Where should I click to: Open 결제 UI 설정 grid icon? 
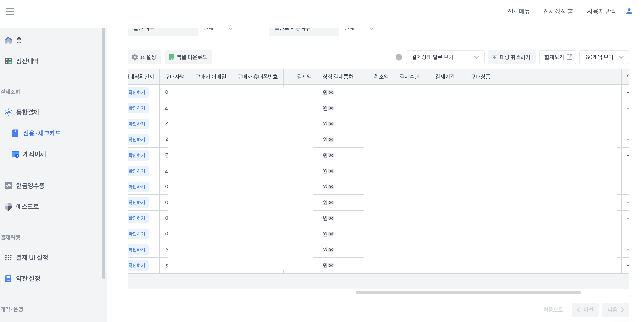click(8, 257)
